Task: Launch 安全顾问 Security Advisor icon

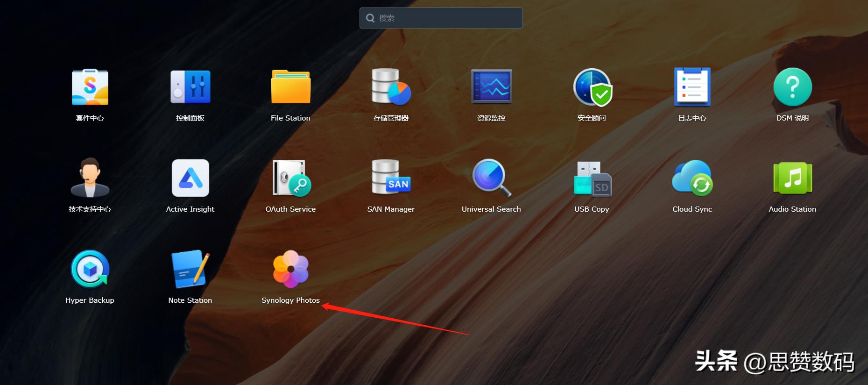Action: pos(592,87)
